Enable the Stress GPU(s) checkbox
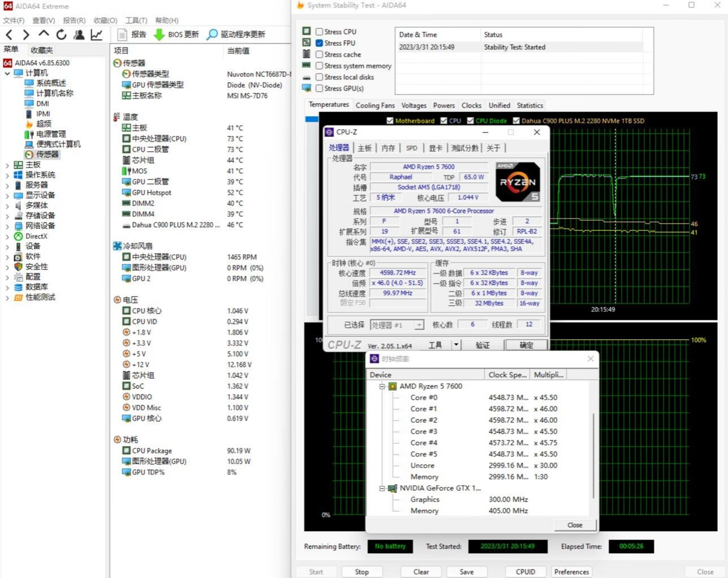Viewport: 728px width, 578px height. [x=320, y=88]
